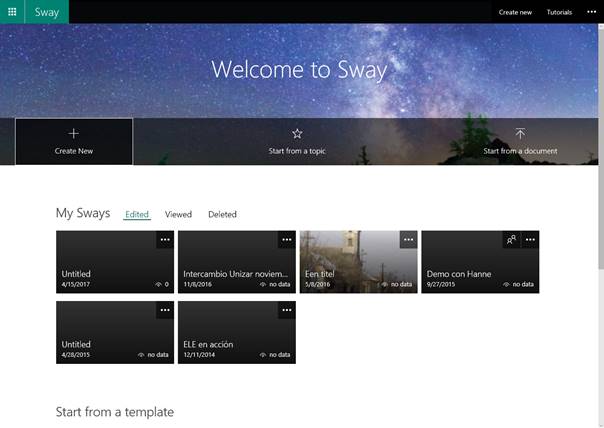
Task: Click the shared people icon on Demo con Hanne
Action: point(511,239)
